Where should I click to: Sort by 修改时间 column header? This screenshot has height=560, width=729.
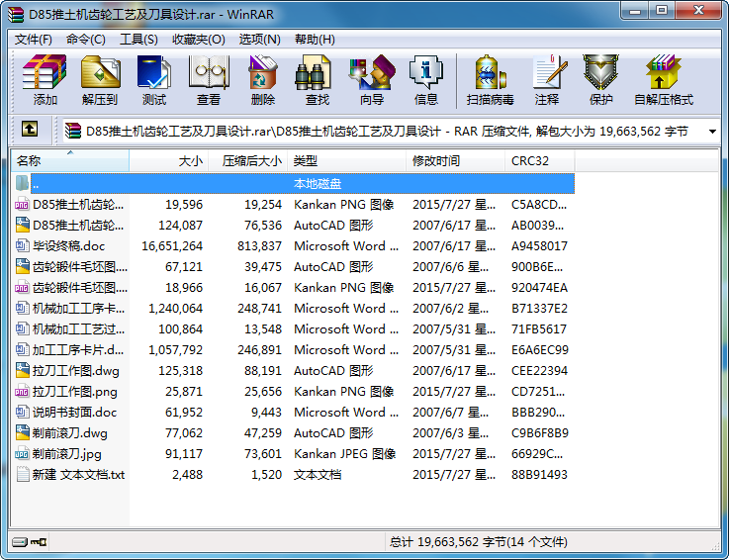click(456, 161)
